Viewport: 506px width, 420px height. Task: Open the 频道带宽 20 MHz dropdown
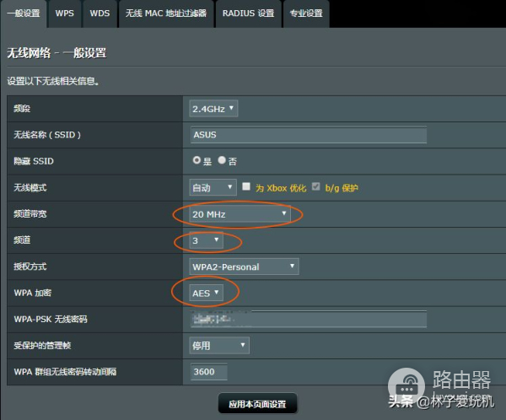240,214
